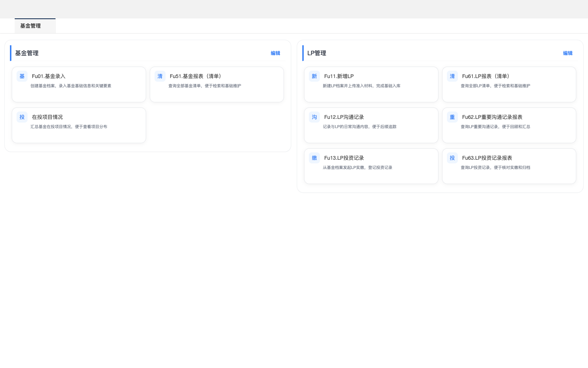The height and width of the screenshot is (368, 588).
Task: Click the Fu63 card description text
Action: tap(495, 167)
